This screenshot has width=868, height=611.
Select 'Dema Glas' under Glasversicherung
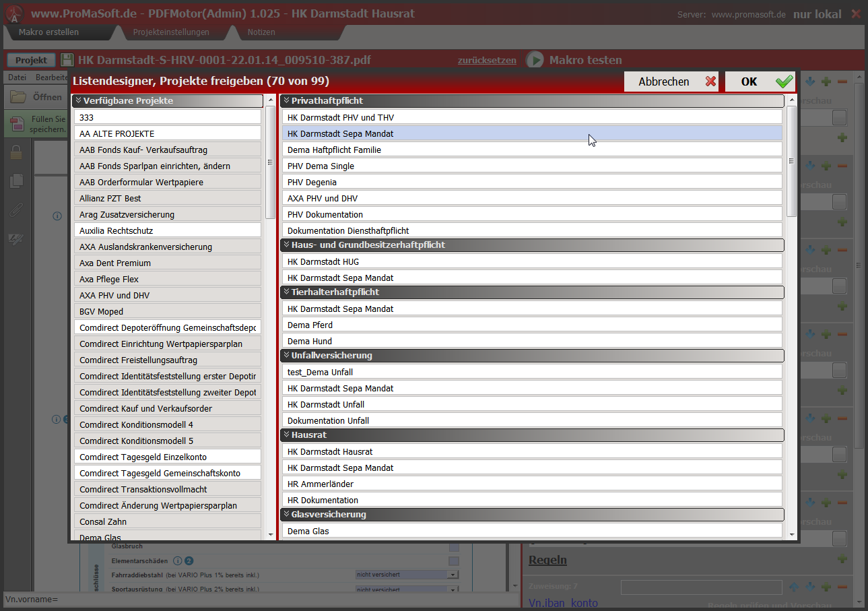(533, 531)
